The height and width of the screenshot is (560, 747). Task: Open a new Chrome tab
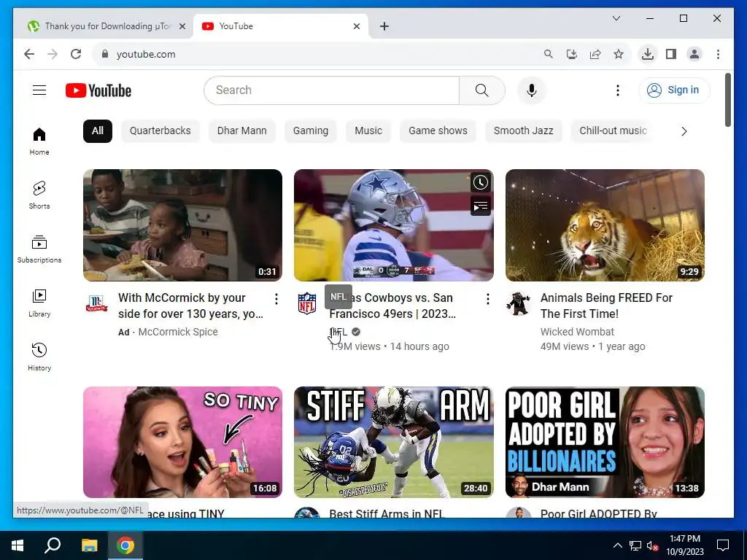click(x=384, y=26)
